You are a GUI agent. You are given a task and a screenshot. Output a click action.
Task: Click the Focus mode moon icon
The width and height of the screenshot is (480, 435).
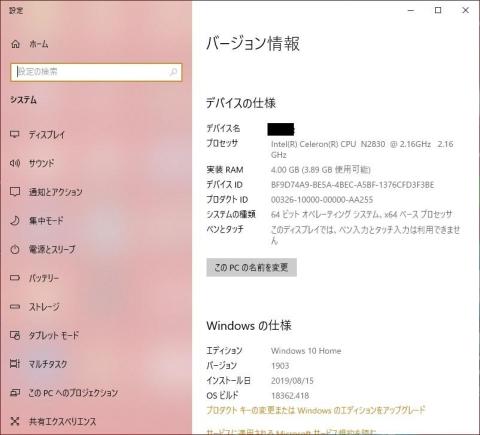tap(15, 220)
